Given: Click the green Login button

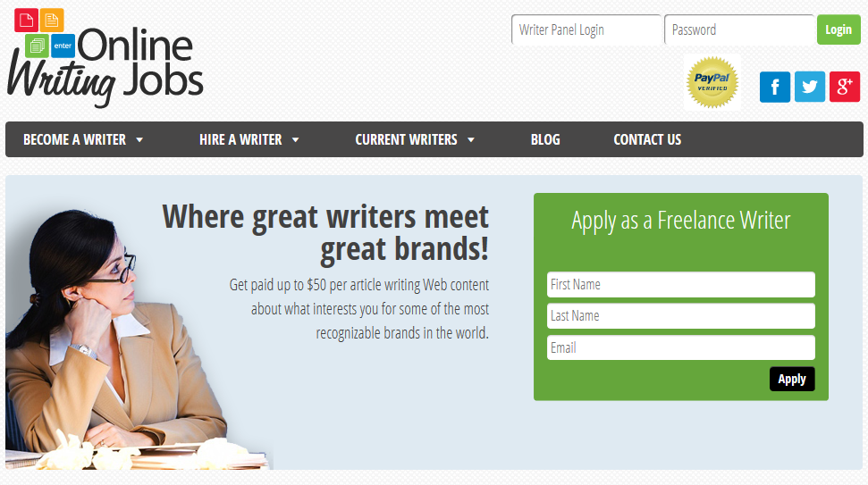Looking at the screenshot, I should tap(839, 29).
